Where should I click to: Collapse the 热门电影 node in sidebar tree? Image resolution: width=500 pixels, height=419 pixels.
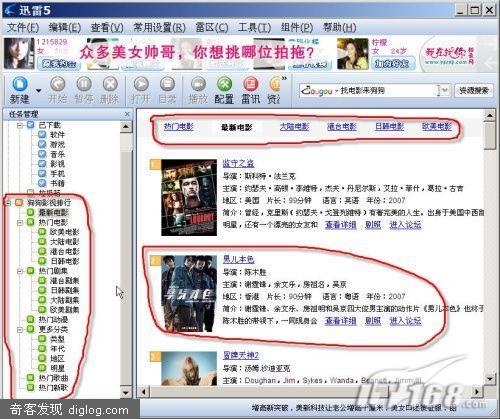coord(20,222)
